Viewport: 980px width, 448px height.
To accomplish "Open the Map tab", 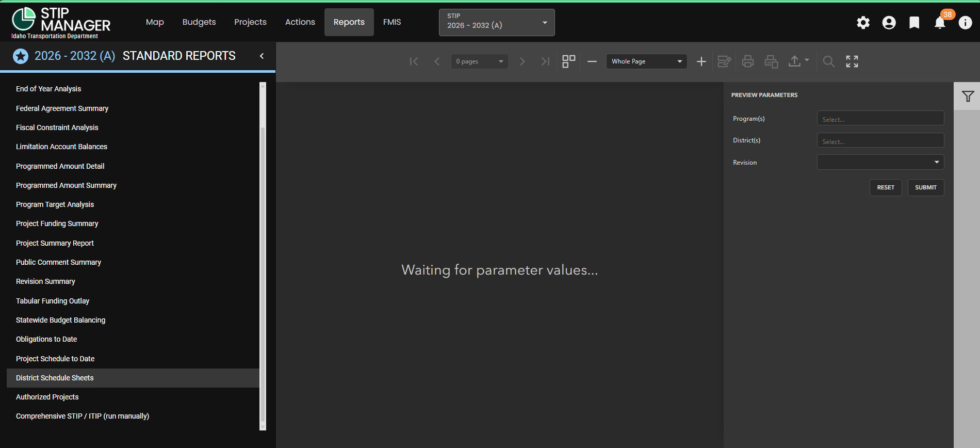I will coord(155,22).
